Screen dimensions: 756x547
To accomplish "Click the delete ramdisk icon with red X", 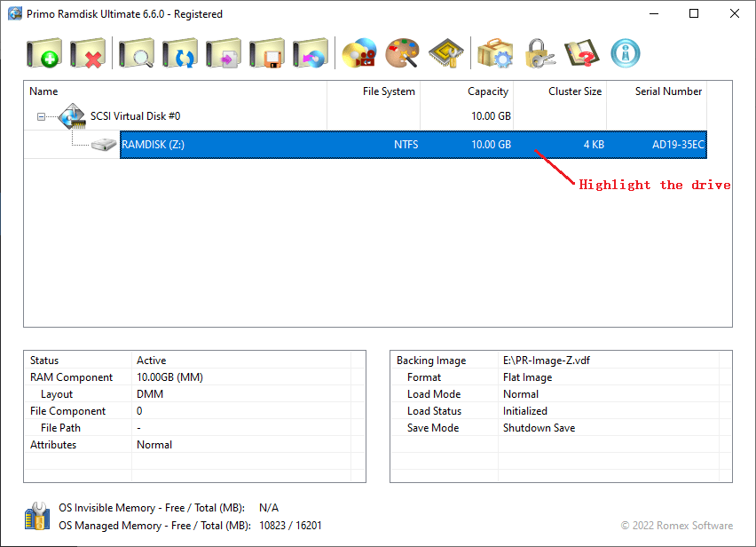I will coord(88,53).
